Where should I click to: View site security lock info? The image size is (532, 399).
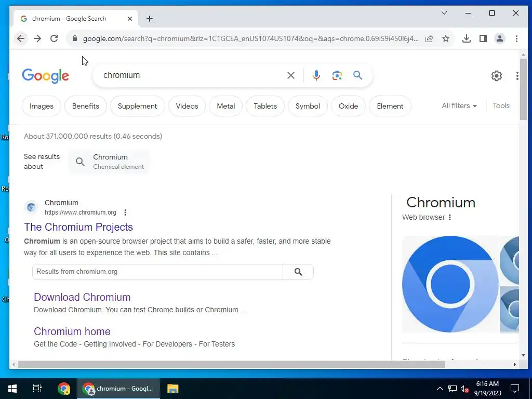point(75,38)
